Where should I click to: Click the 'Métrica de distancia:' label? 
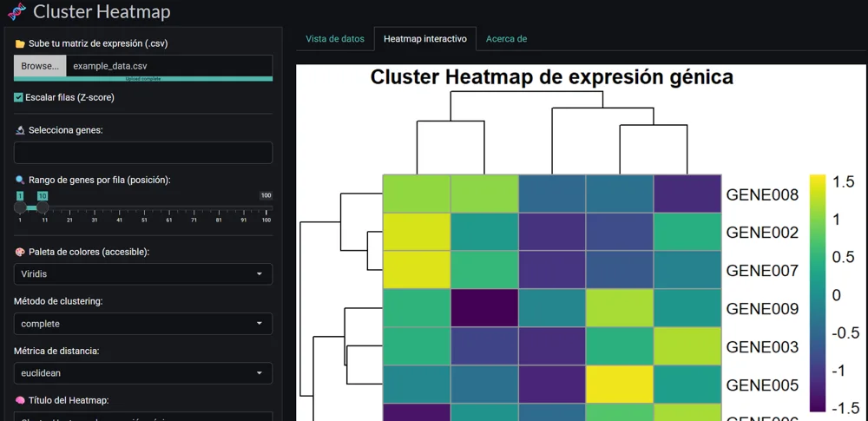tap(56, 352)
